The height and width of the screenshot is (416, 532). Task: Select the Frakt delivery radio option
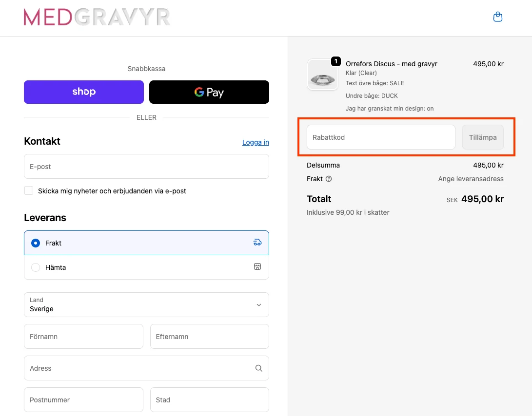click(x=36, y=243)
